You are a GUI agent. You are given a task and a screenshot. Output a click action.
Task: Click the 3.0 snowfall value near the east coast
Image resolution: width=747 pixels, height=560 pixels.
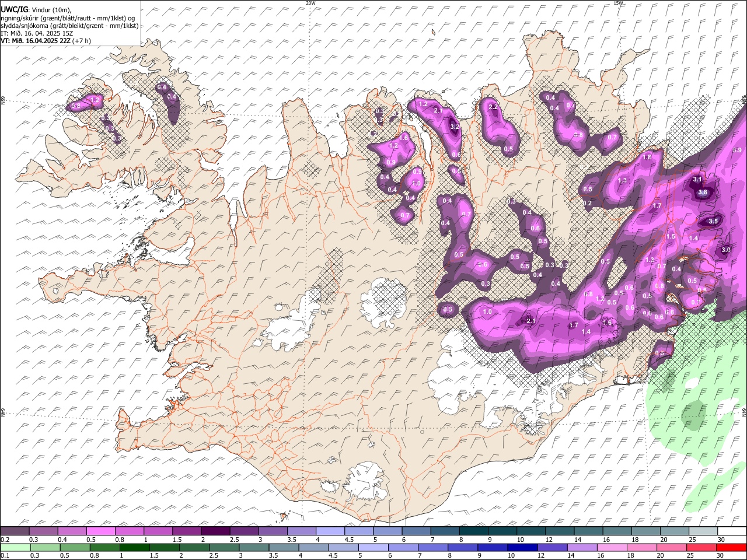coord(726,250)
